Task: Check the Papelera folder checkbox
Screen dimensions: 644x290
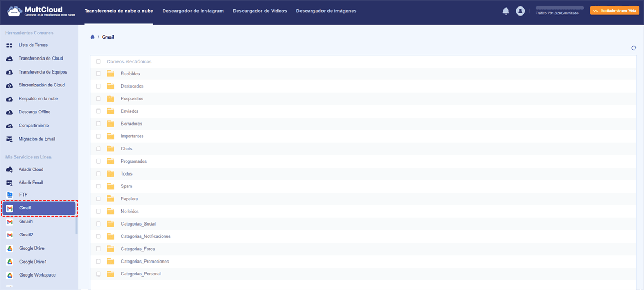Action: 98,199
